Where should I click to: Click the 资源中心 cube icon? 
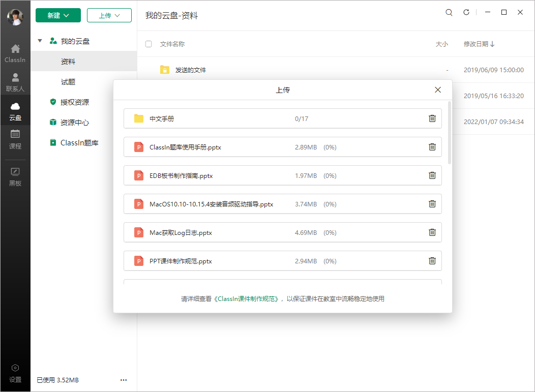tap(53, 122)
